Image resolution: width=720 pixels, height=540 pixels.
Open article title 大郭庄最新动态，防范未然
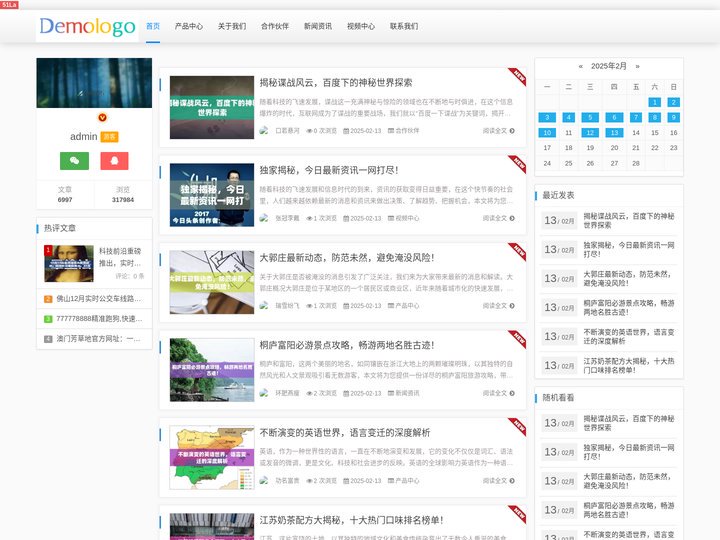[x=347, y=258]
